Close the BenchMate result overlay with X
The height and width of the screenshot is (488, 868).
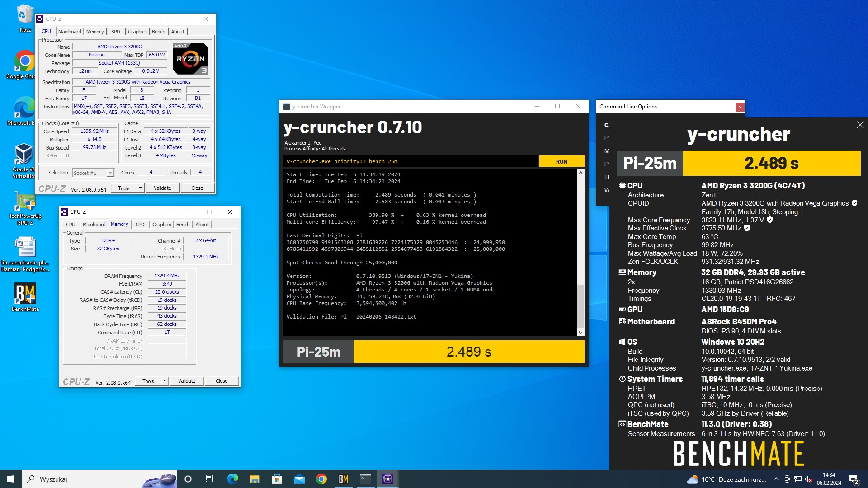[860, 125]
